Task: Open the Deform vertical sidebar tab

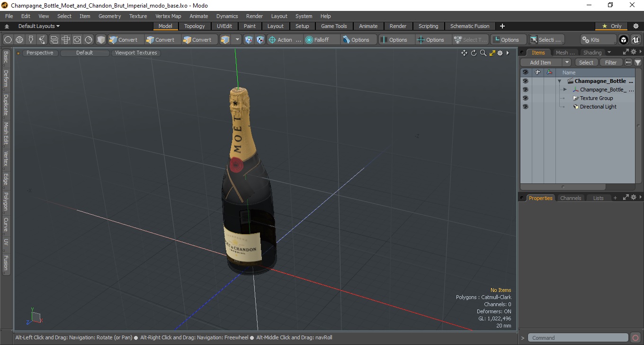Action: [x=6, y=79]
